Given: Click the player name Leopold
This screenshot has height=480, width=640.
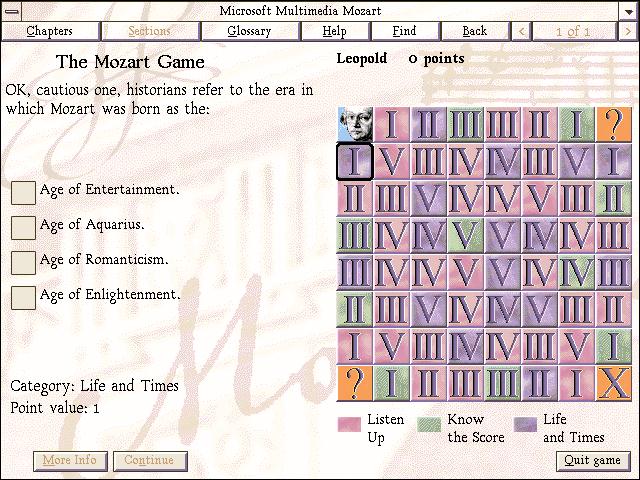Looking at the screenshot, I should (x=362, y=59).
